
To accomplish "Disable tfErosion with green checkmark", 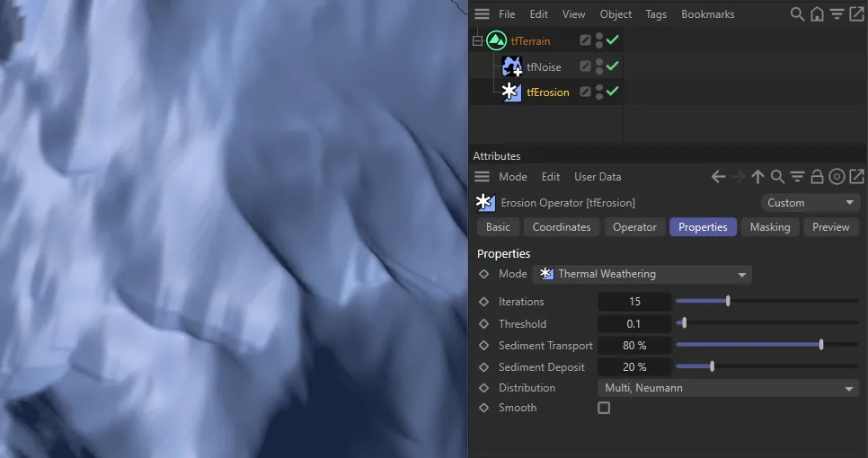I will [x=612, y=92].
